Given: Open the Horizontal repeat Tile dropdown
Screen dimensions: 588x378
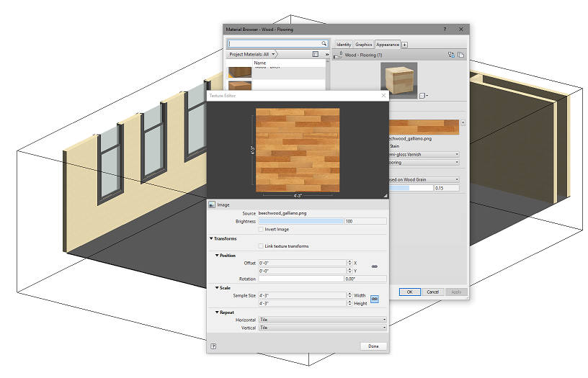Looking at the screenshot, I should point(323,320).
